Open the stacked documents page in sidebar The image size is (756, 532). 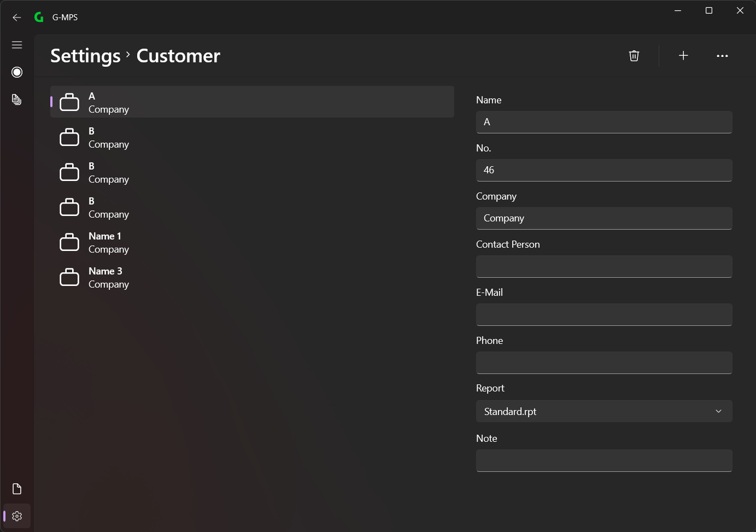tap(17, 100)
